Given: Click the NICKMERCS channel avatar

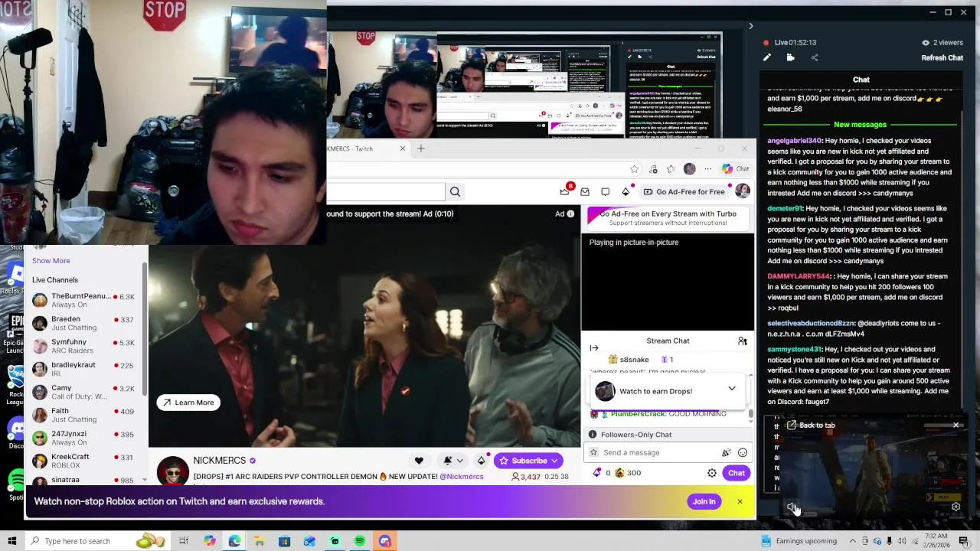Looking at the screenshot, I should point(172,471).
